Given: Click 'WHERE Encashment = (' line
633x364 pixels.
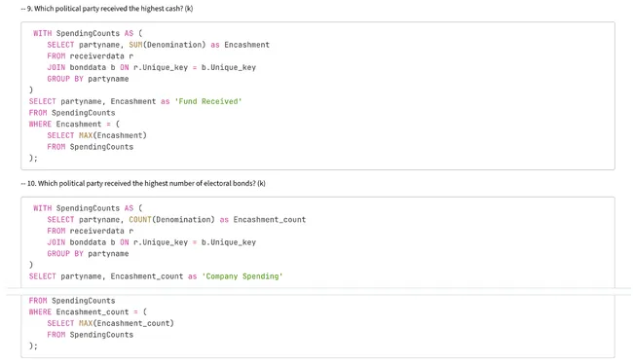Looking at the screenshot, I should tap(74, 124).
